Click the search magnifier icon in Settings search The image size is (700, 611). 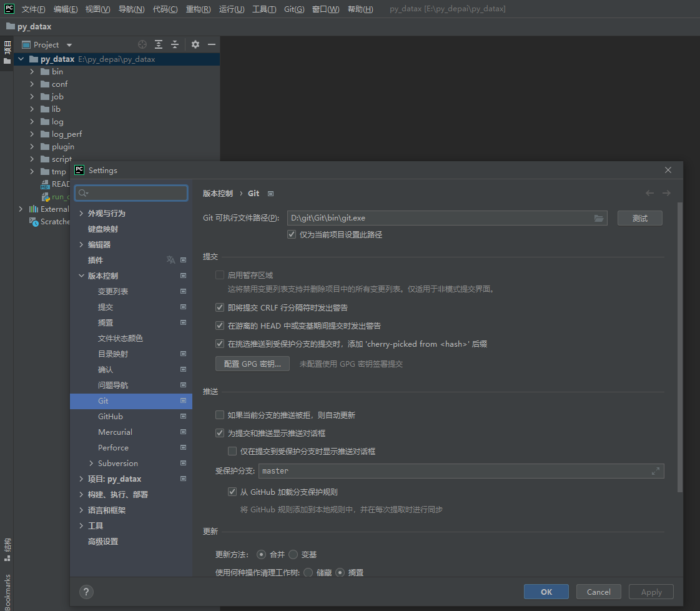point(83,193)
